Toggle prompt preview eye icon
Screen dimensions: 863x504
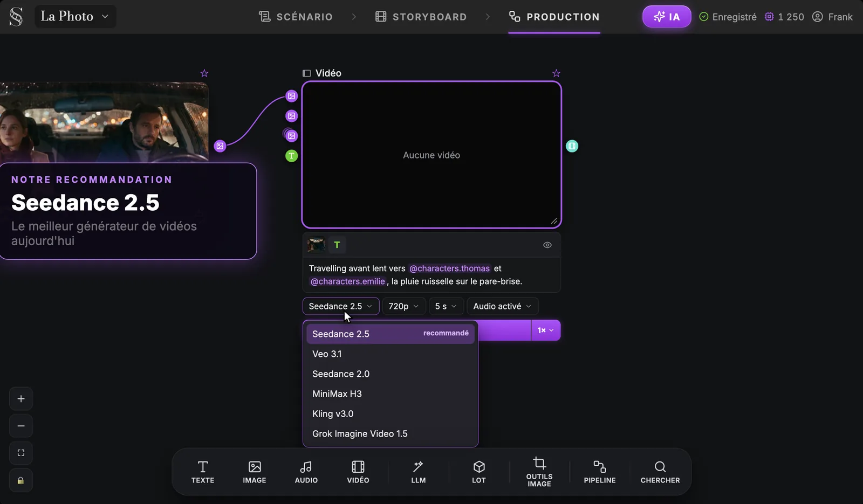[547, 245]
